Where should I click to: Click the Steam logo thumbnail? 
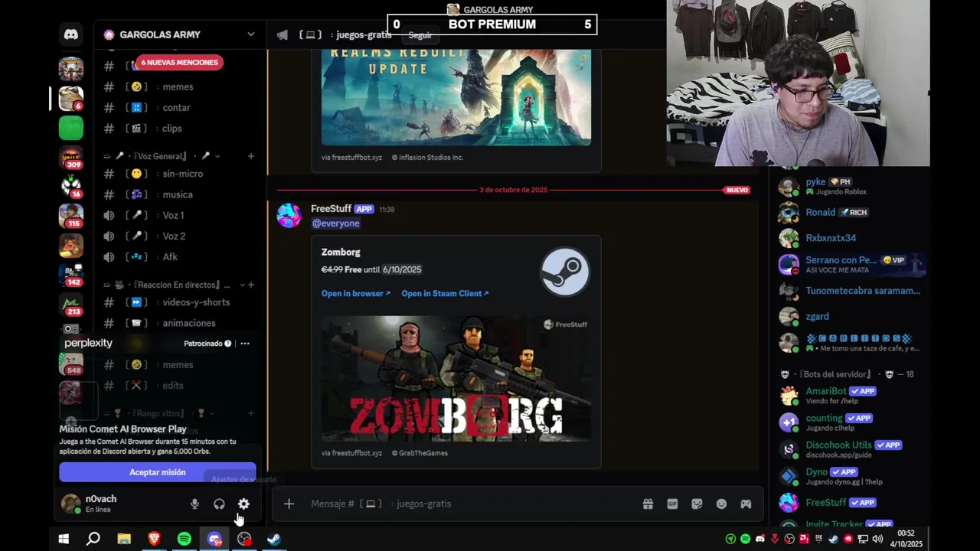[565, 271]
